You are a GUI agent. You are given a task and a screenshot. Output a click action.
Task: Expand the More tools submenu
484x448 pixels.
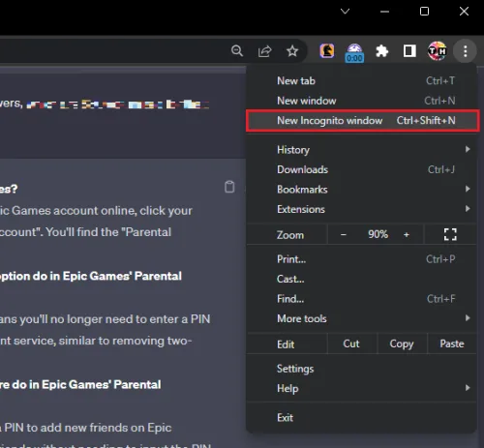[361, 318]
